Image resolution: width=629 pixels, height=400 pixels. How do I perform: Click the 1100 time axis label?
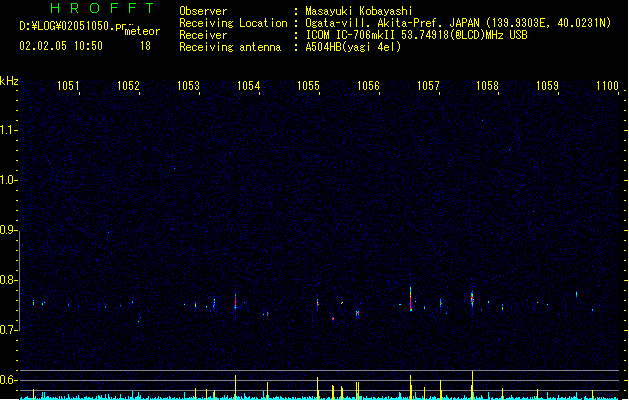click(607, 86)
